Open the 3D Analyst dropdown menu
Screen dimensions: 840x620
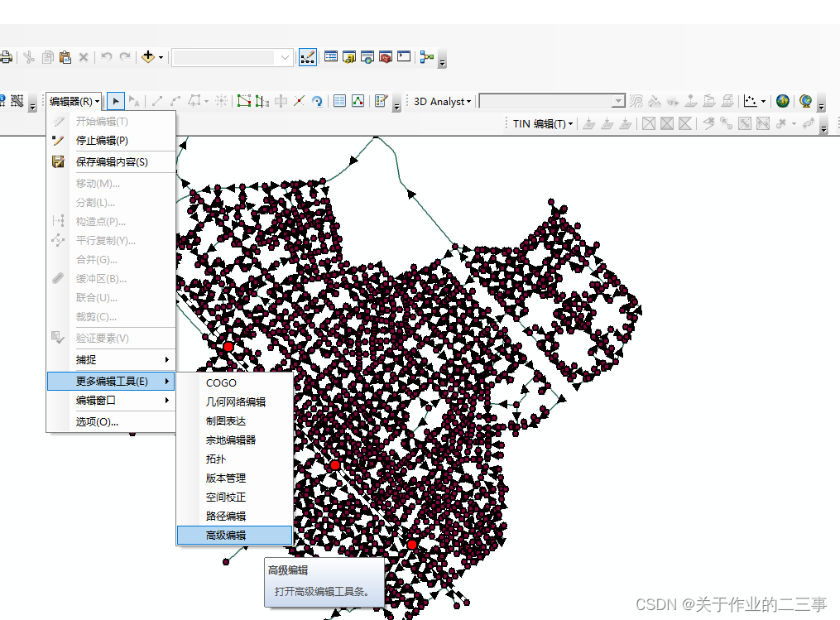tap(443, 101)
